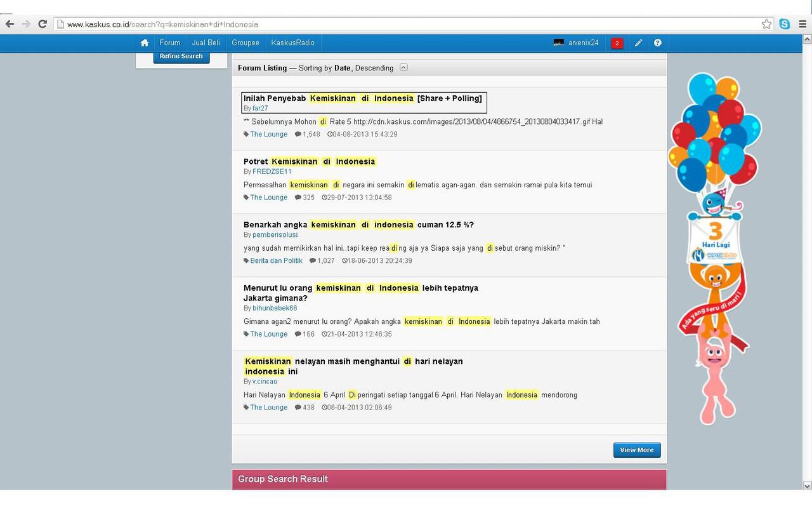This screenshot has height=508, width=812.
Task: Click the date 04-08-2013 15:43:29
Action: (x=362, y=134)
